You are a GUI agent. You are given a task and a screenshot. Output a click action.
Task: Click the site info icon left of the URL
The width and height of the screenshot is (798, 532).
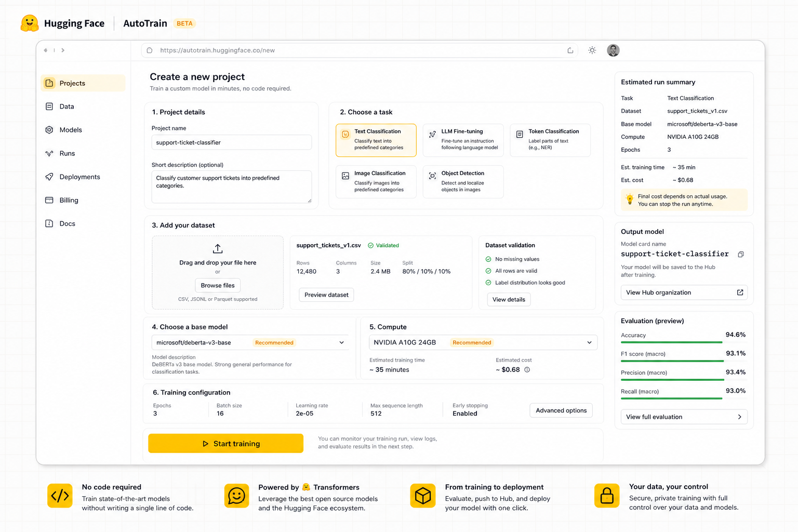coord(150,50)
